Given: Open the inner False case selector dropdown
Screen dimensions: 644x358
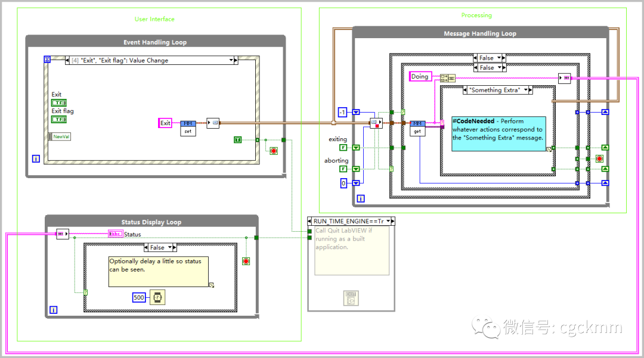Looking at the screenshot, I should tap(499, 68).
